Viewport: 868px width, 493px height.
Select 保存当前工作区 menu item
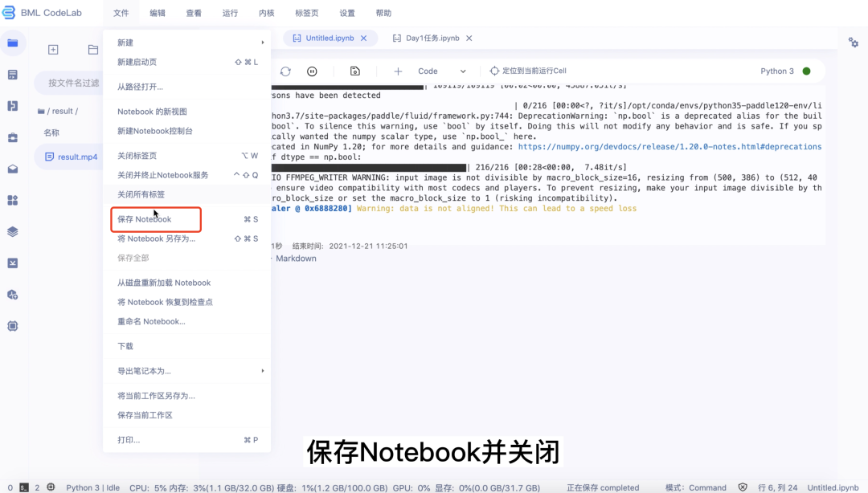[186, 415]
